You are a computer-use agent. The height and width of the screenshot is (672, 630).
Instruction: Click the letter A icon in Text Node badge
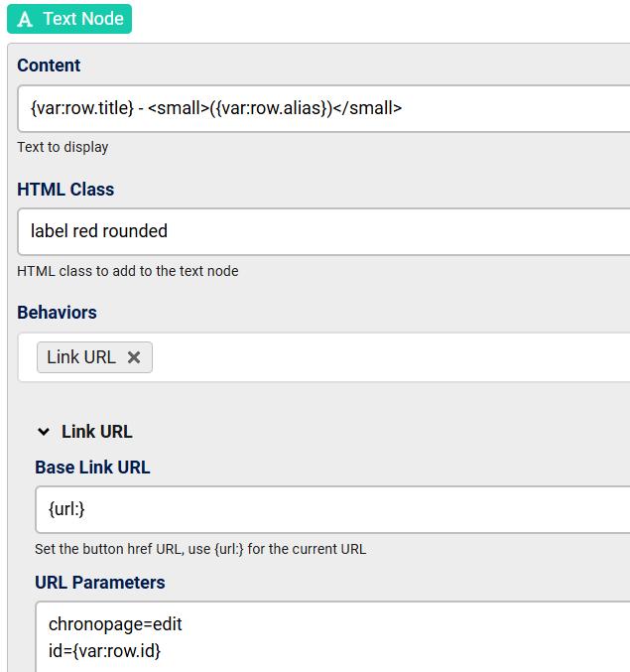pyautogui.click(x=25, y=19)
